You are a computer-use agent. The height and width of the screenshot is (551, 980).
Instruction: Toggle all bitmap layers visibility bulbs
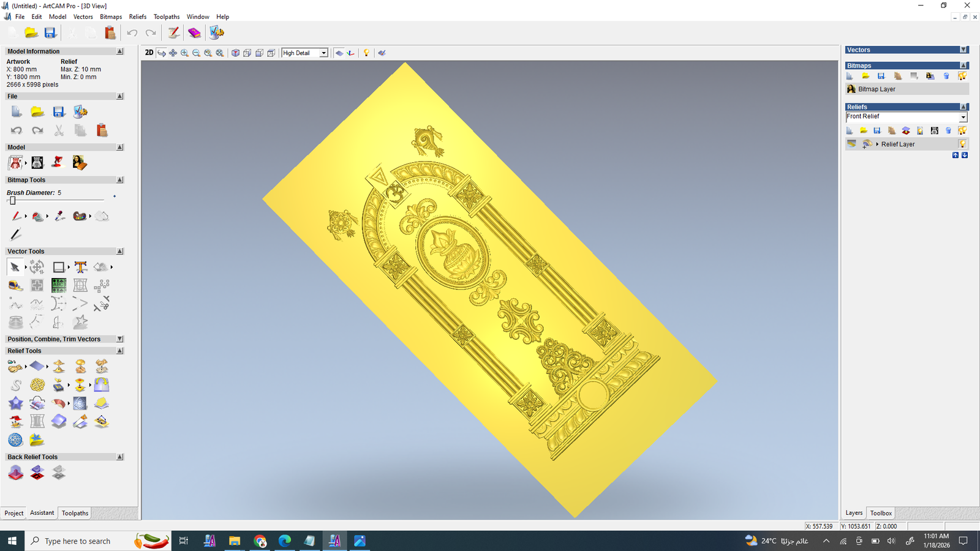962,76
